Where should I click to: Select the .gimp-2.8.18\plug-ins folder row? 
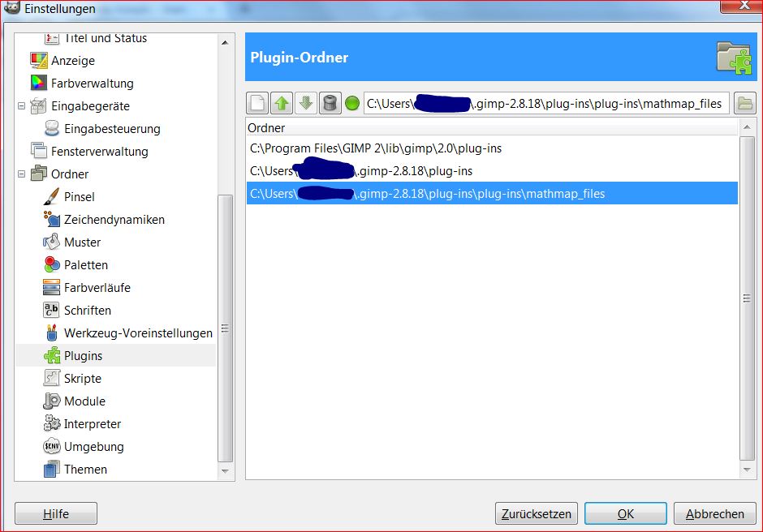click(x=492, y=170)
